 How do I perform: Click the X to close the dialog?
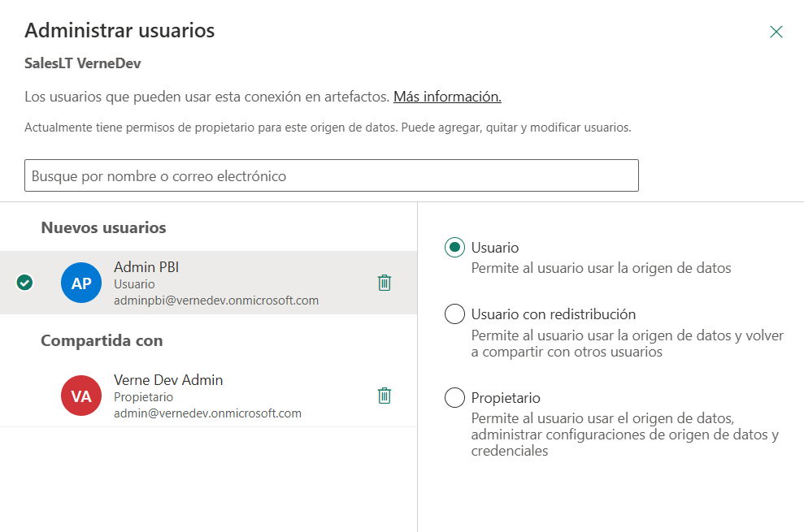pos(776,30)
